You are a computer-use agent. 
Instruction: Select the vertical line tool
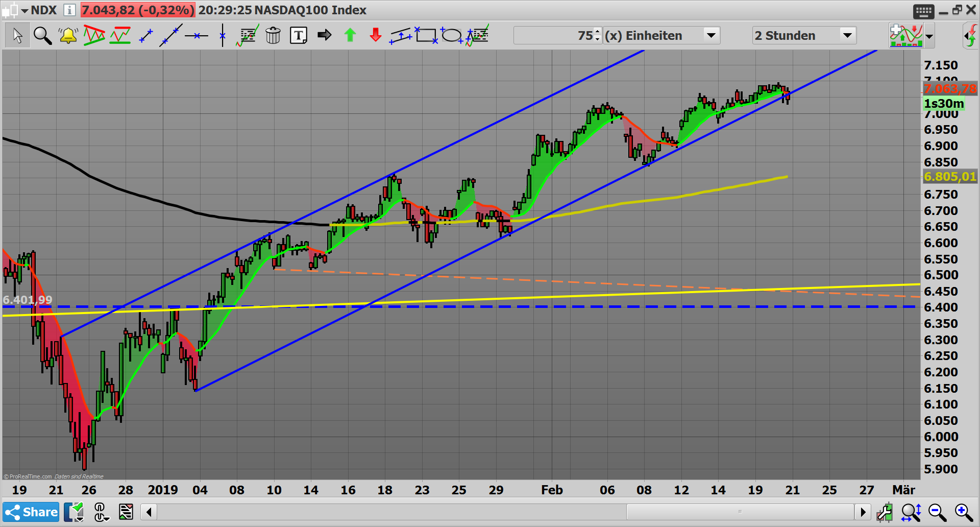coord(223,36)
